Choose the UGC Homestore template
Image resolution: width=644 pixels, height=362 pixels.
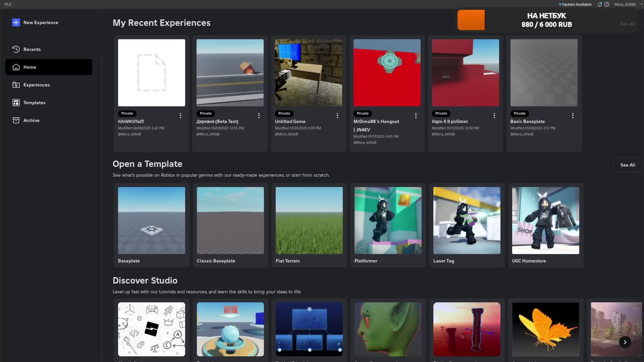(546, 225)
